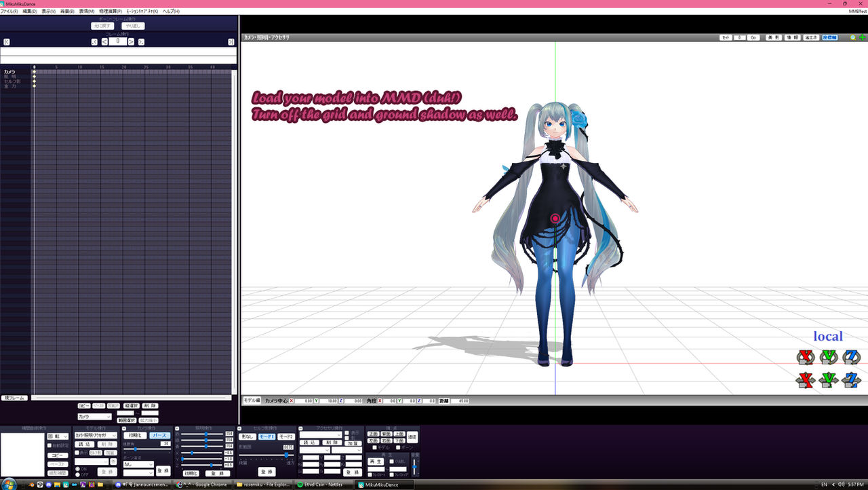Move along Y axis icon in lower row
Viewport: 868px width, 490px height.
[828, 380]
